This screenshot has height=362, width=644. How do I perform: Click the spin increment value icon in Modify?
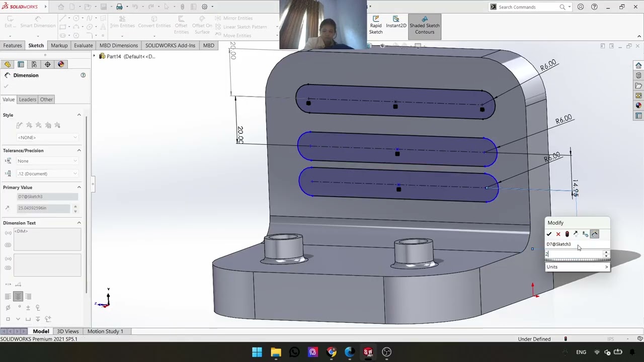click(585, 234)
